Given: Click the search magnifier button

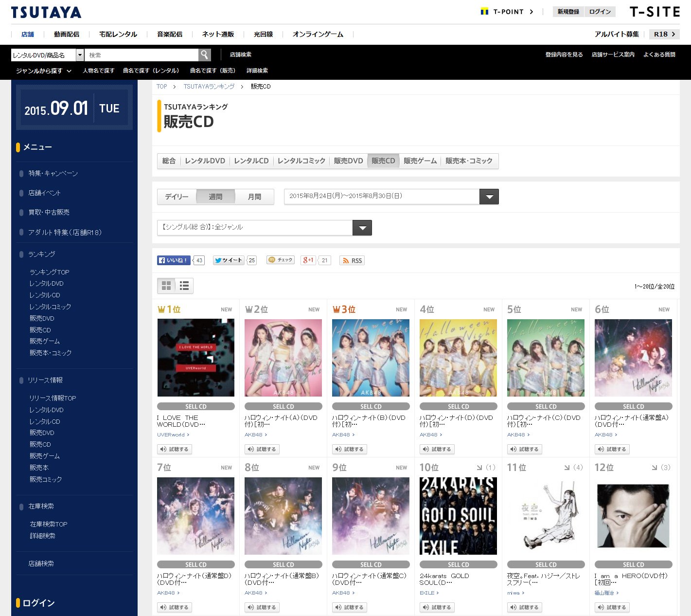Looking at the screenshot, I should coord(205,55).
